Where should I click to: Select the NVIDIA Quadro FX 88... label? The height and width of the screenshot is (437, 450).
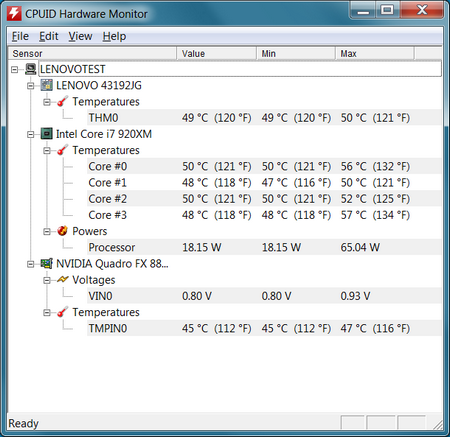pos(112,264)
